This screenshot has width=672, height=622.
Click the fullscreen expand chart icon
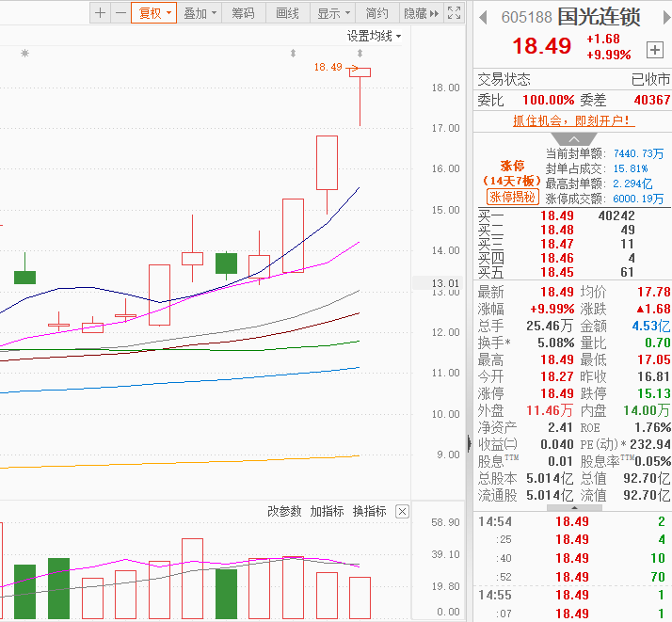click(455, 13)
